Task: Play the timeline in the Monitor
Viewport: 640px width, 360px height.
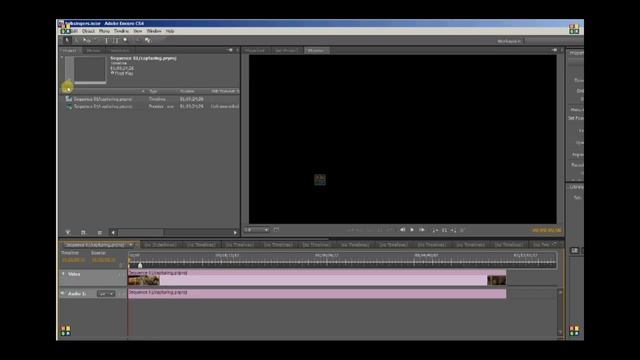Action: pyautogui.click(x=412, y=230)
